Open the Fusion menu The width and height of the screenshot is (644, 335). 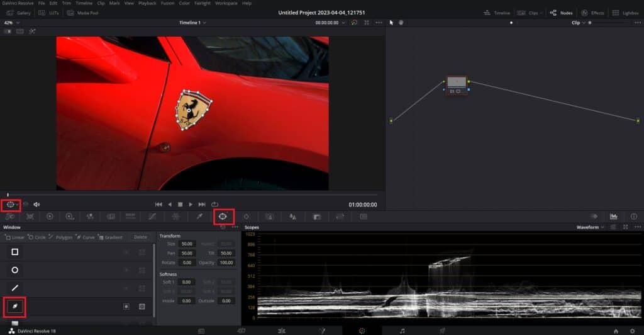[x=167, y=3]
